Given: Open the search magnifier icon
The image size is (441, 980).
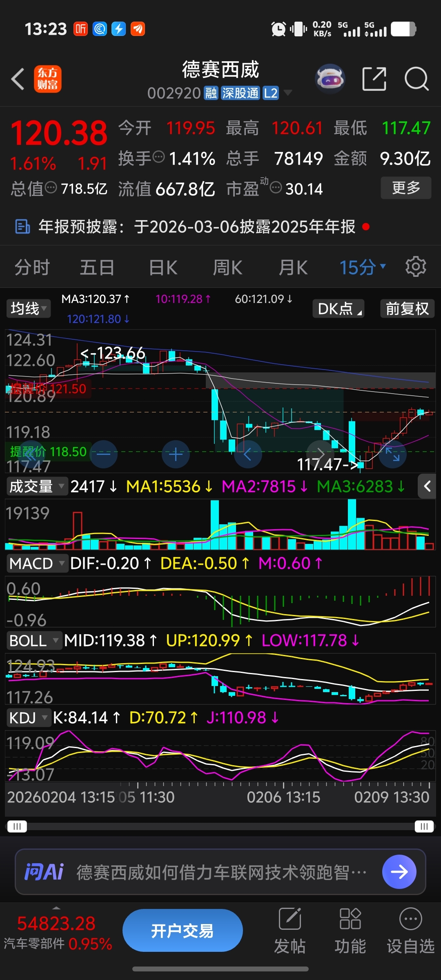Looking at the screenshot, I should click(416, 79).
